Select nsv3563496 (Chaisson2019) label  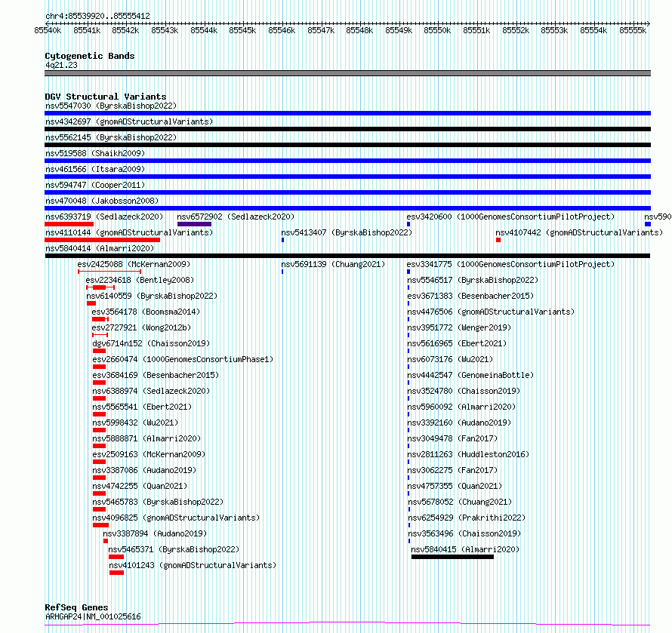pyautogui.click(x=464, y=533)
